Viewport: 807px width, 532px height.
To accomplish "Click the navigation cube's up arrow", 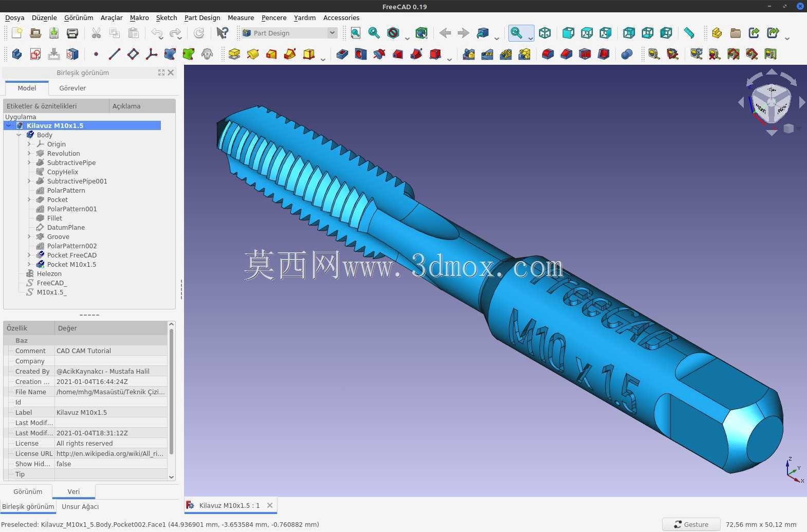I will tap(772, 72).
